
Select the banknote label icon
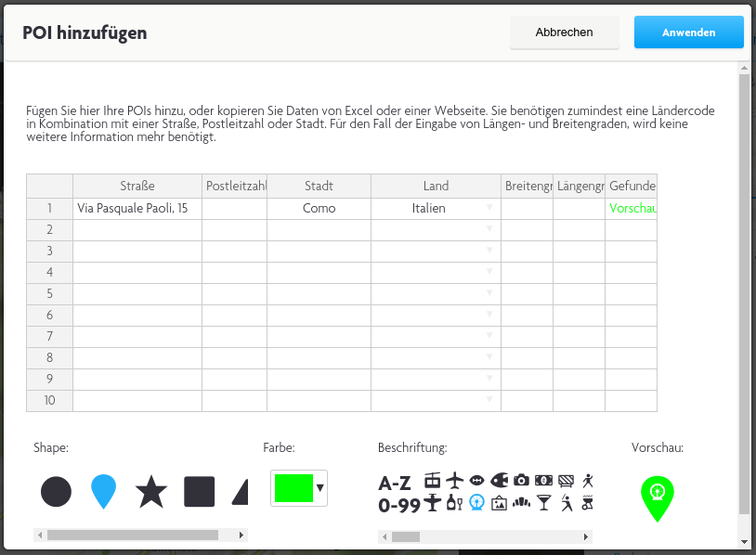click(543, 480)
